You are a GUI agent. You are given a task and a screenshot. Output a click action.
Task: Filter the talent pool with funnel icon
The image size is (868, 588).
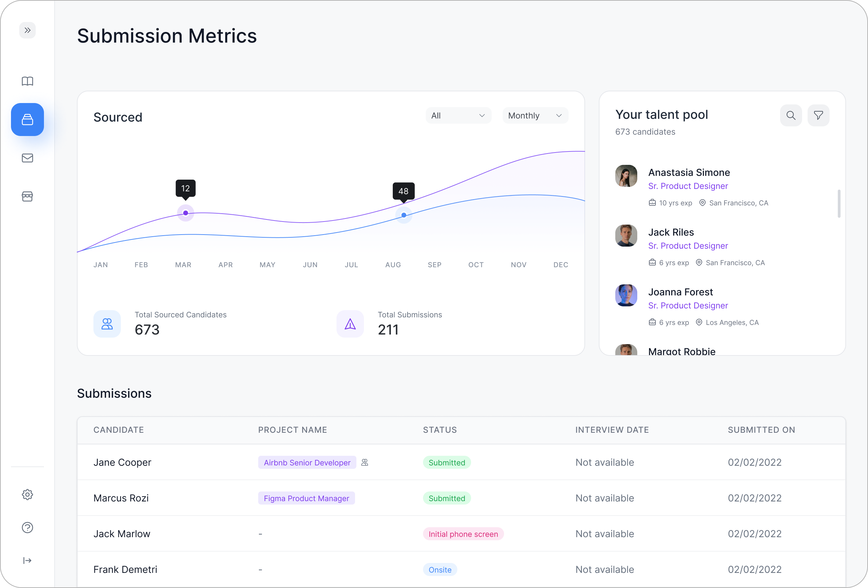(818, 115)
